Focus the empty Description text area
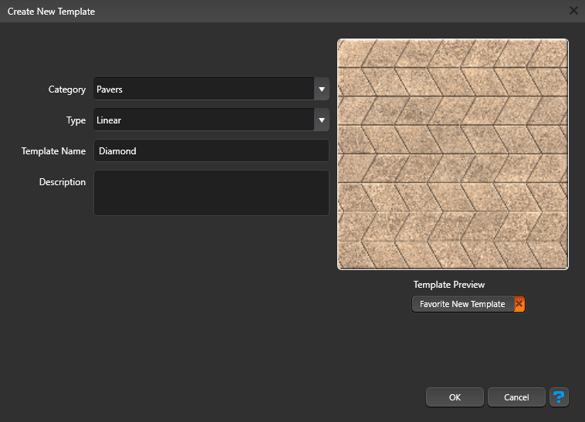The image size is (585, 422). pyautogui.click(x=211, y=193)
